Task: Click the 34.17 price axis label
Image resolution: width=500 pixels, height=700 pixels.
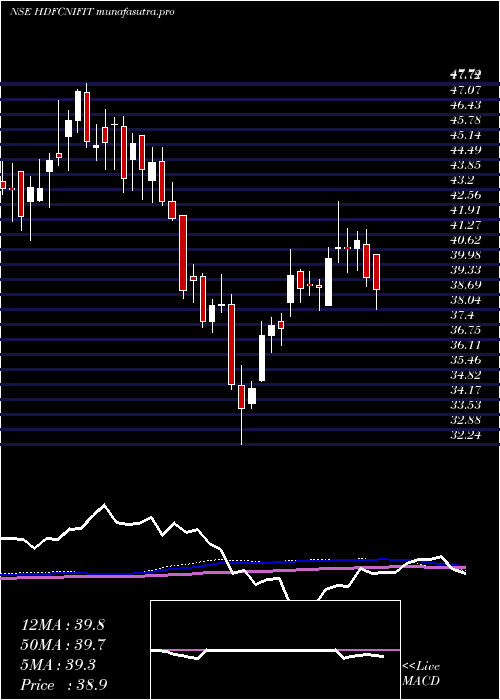Action: click(466, 390)
